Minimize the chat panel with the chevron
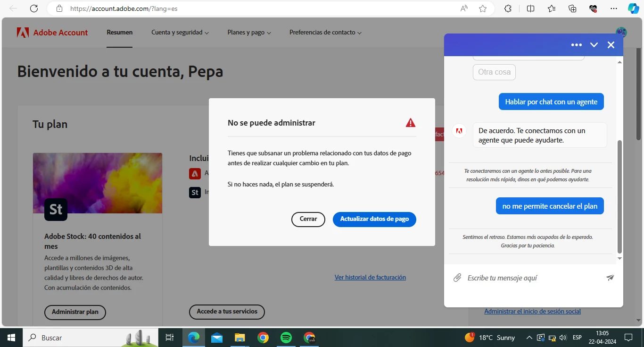The height and width of the screenshot is (347, 644). pos(594,45)
